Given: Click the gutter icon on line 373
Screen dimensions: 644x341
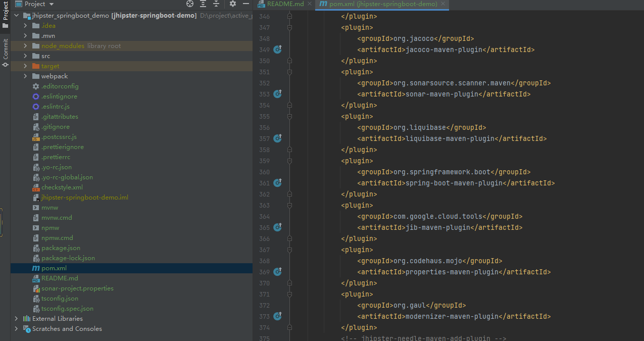Looking at the screenshot, I should point(277,316).
